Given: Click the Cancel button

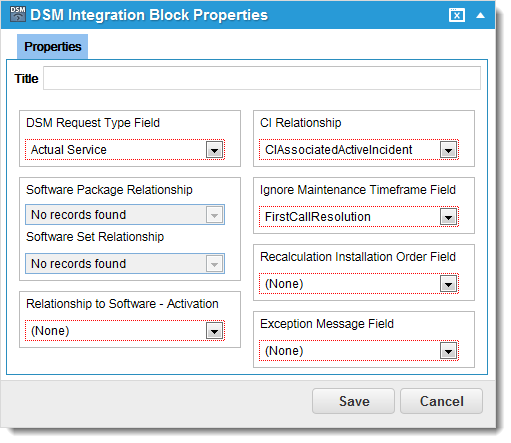Looking at the screenshot, I should pos(441,401).
